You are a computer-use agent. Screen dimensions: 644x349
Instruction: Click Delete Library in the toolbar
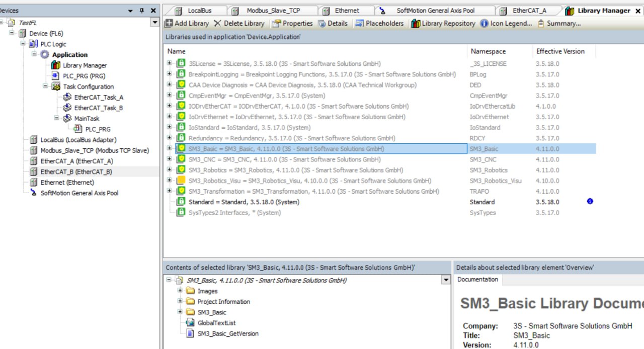[x=239, y=23]
